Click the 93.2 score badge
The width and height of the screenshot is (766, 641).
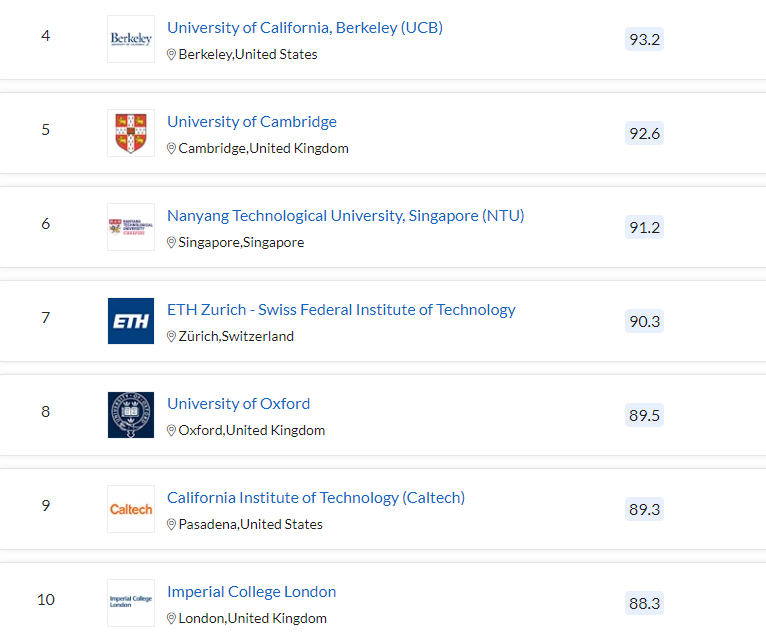pos(644,39)
